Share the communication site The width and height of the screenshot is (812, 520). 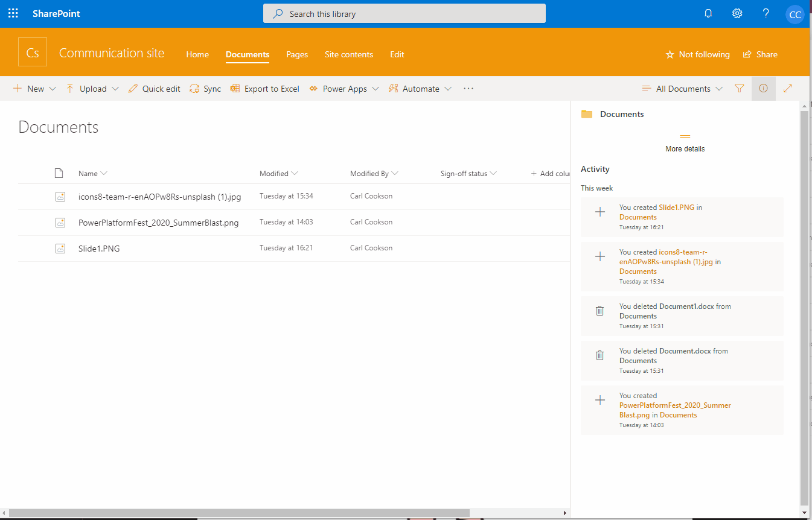click(x=760, y=54)
